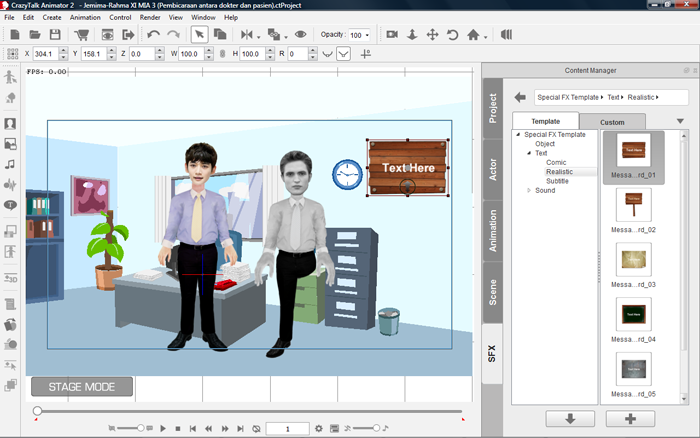The image size is (700, 438).
Task: Toggle the STAGE MODE button
Action: point(81,387)
